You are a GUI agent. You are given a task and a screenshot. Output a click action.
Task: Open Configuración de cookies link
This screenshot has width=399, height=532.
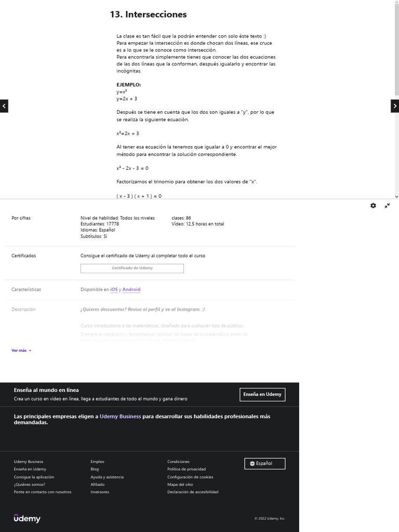tap(190, 477)
